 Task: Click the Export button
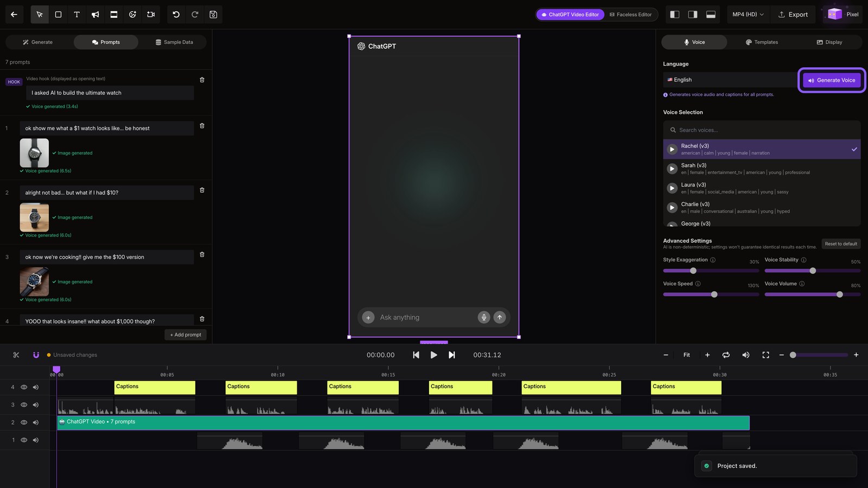coord(793,15)
